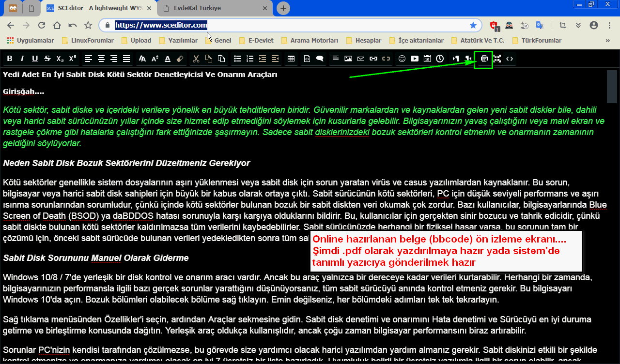This screenshot has width=620, height=364.
Task: Remove the link with unlink icon
Action: [x=386, y=59]
